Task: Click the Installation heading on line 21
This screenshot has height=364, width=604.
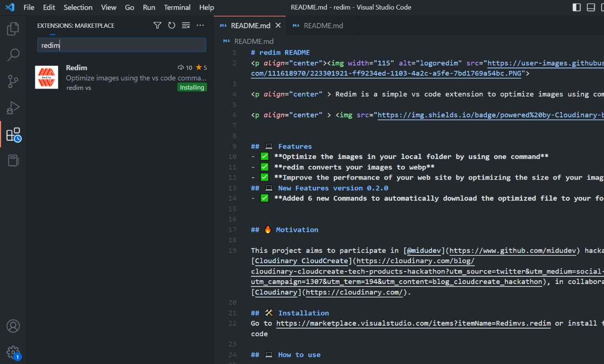Action: coord(290,313)
